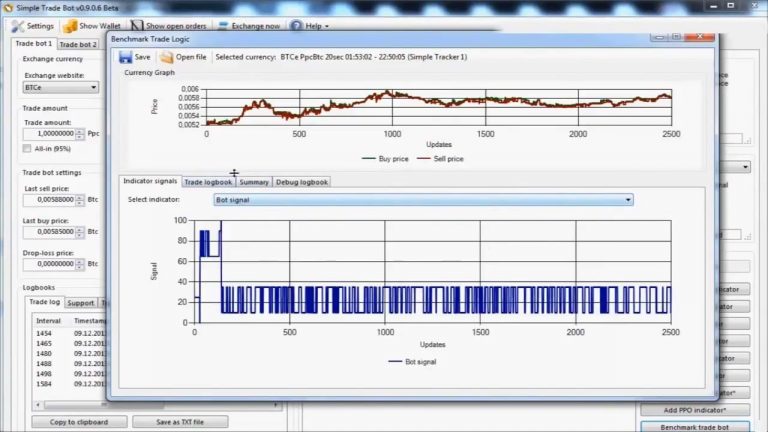This screenshot has width=768, height=432.
Task: Click the Buy price legend entry
Action: point(385,159)
